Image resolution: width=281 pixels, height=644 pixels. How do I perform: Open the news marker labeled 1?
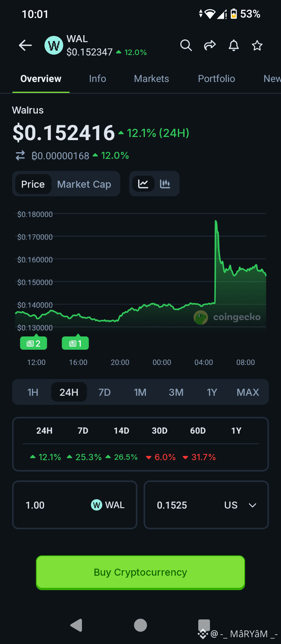75,343
